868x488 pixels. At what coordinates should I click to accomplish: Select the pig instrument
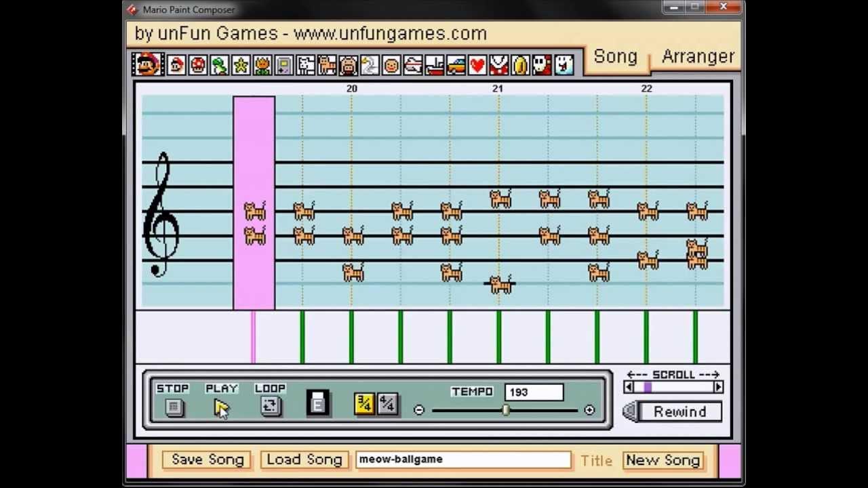click(349, 65)
